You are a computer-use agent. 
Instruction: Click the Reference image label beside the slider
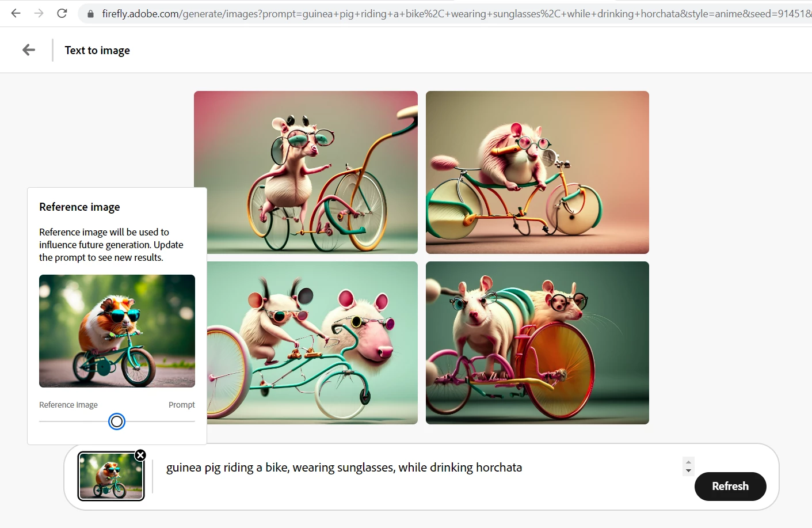[68, 405]
